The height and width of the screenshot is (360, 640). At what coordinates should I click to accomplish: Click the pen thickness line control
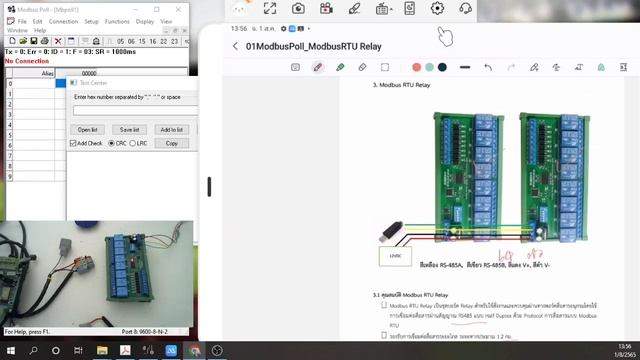point(465,67)
